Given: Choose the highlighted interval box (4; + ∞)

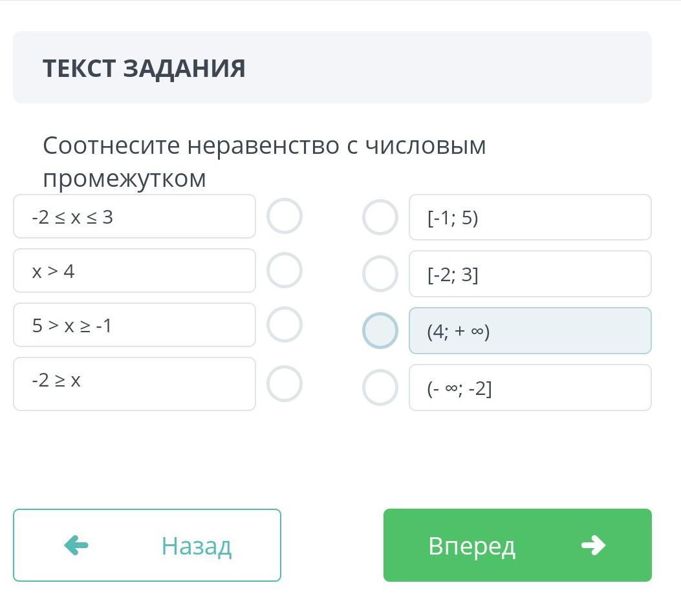Looking at the screenshot, I should tap(530, 331).
